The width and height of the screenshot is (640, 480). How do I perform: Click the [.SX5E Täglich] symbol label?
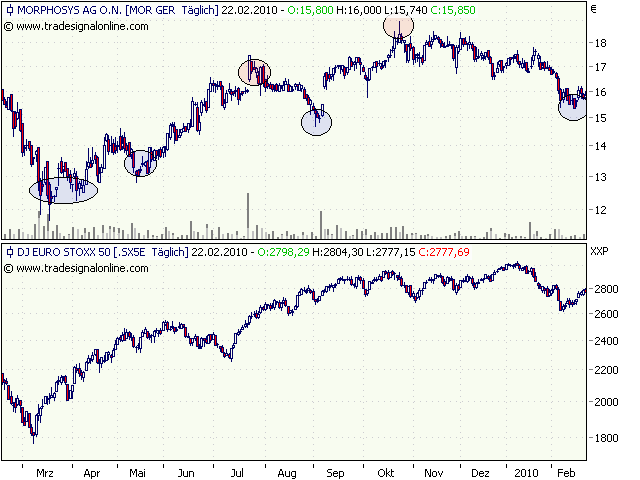point(151,252)
